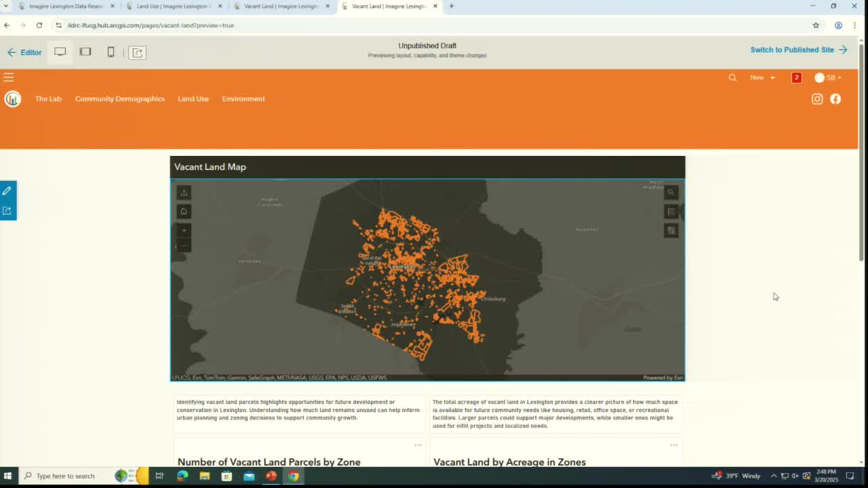Screen dimensions: 868x488
Task: Go back to the Editor
Action: (24, 52)
